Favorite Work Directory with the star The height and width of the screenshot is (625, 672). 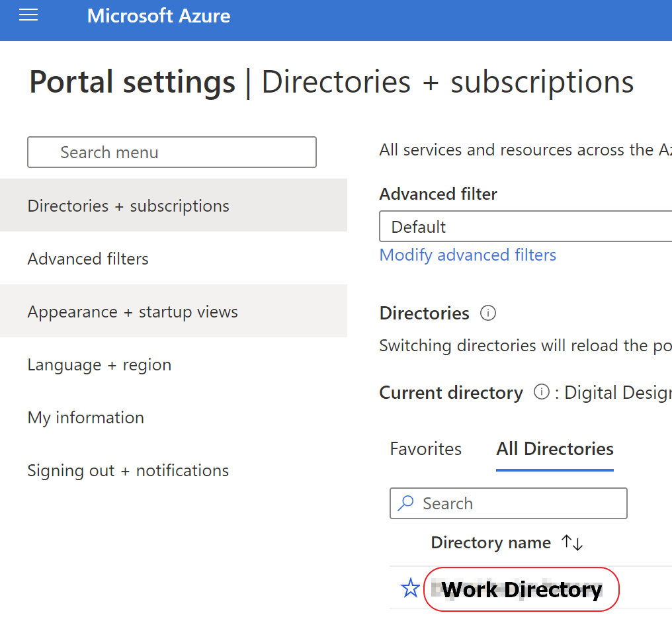tap(410, 588)
